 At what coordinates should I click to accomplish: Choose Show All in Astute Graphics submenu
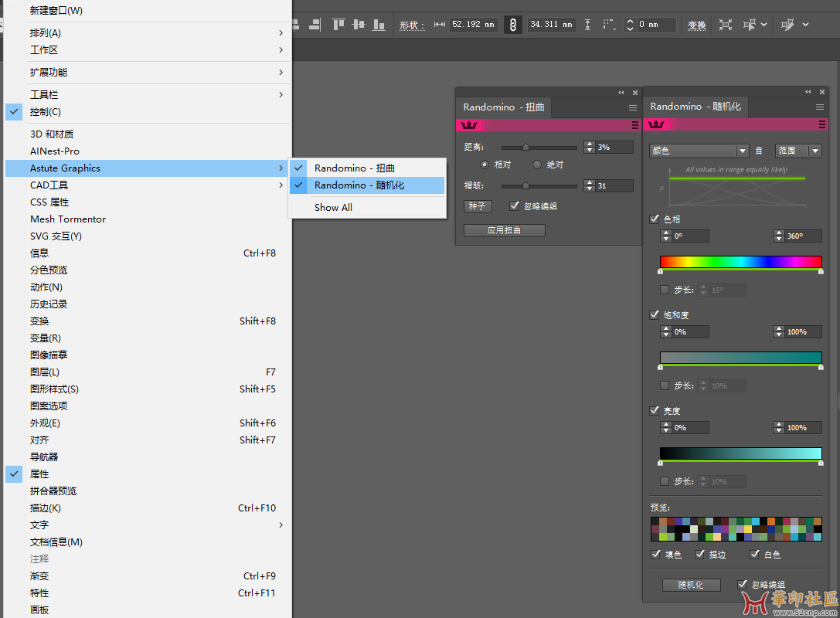pos(368,207)
